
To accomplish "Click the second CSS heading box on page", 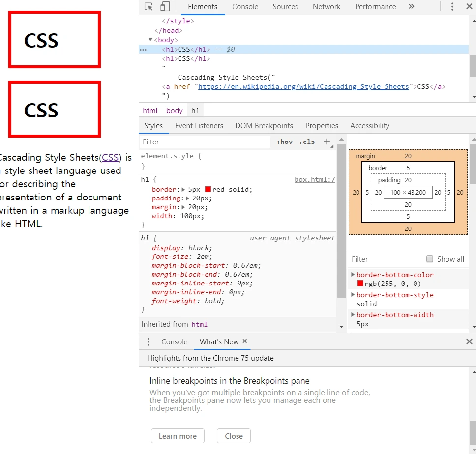I will pos(55,109).
